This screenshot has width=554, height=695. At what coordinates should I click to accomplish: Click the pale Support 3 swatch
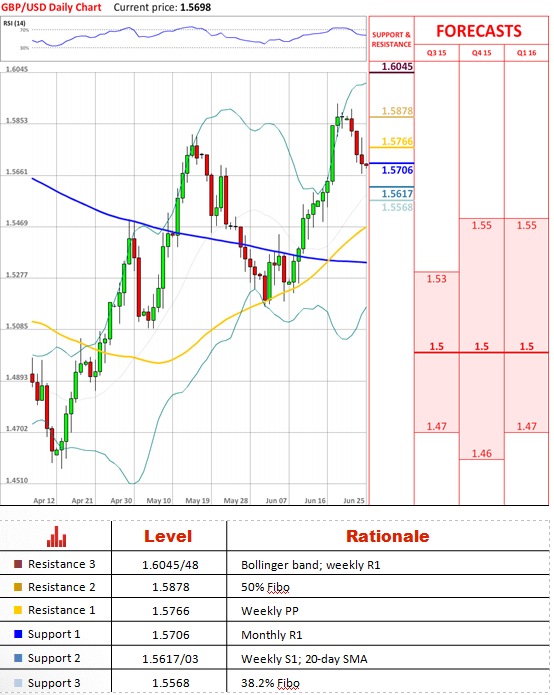(18, 683)
